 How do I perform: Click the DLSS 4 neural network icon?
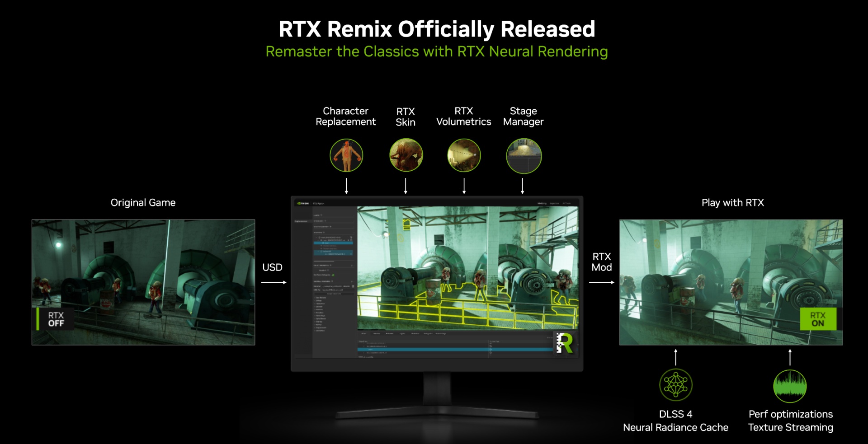click(x=675, y=385)
